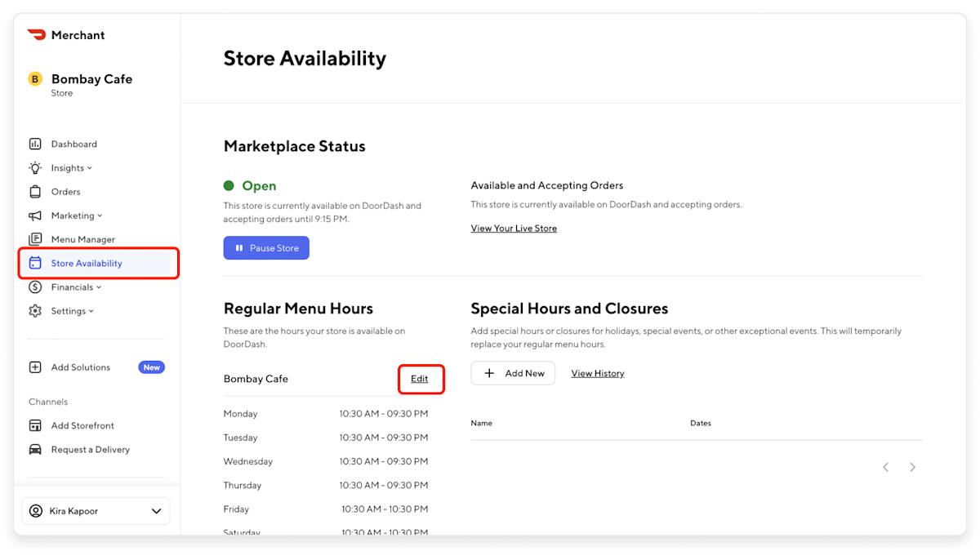980x560 pixels.
Task: Click the Wednesday hours row
Action: point(326,461)
